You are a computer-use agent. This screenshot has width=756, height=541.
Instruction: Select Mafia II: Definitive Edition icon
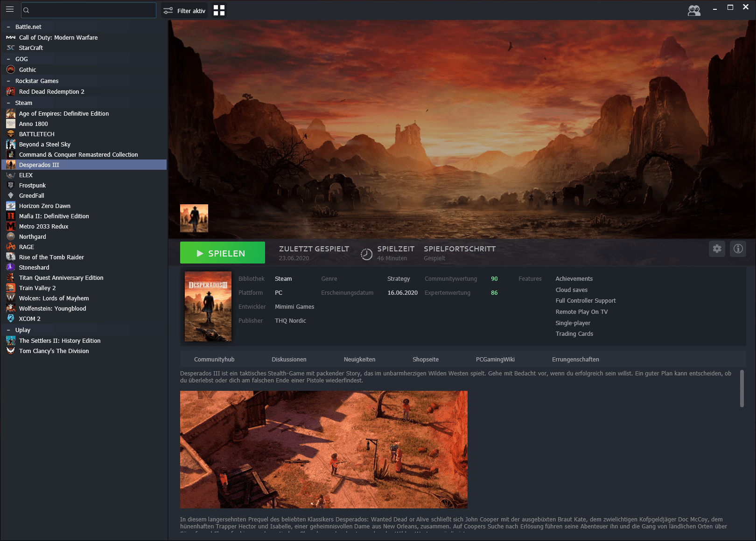pyautogui.click(x=11, y=216)
